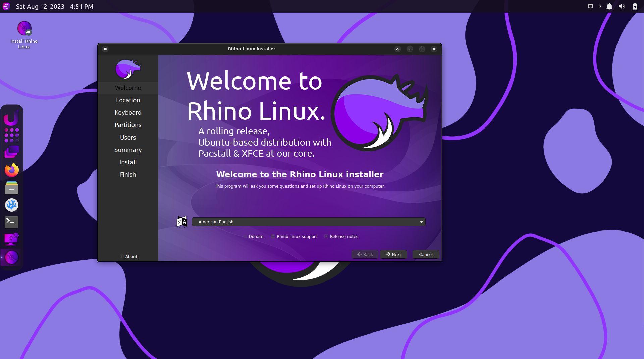Click the installer disc icon in the dock
644x359 pixels.
pos(12,257)
